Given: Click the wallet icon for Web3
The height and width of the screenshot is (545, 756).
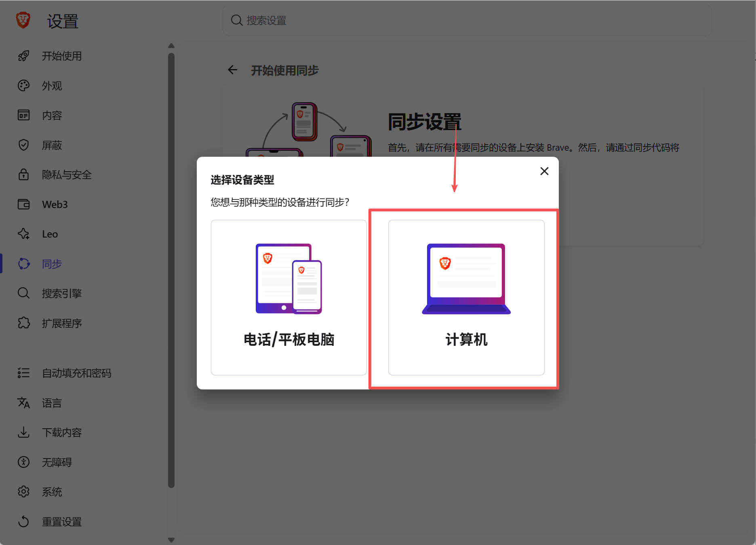Looking at the screenshot, I should click(23, 204).
